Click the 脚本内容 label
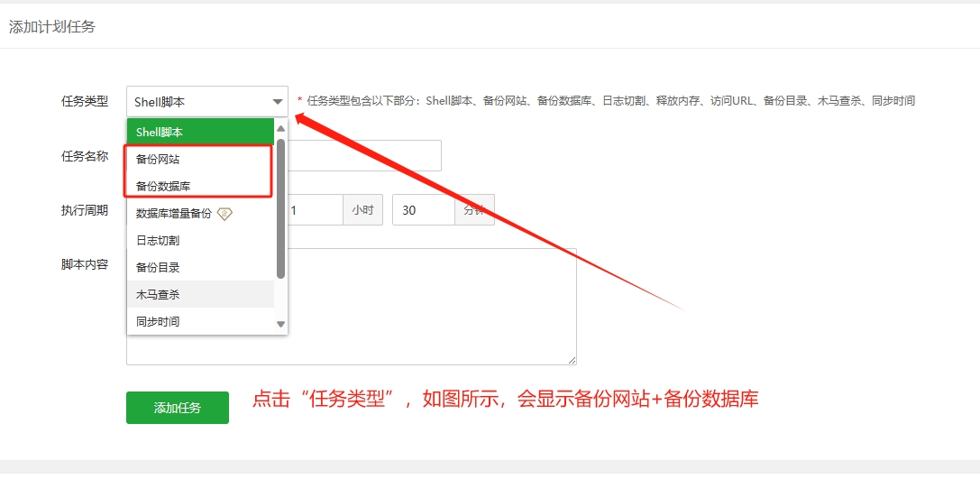This screenshot has width=980, height=479. [x=85, y=264]
